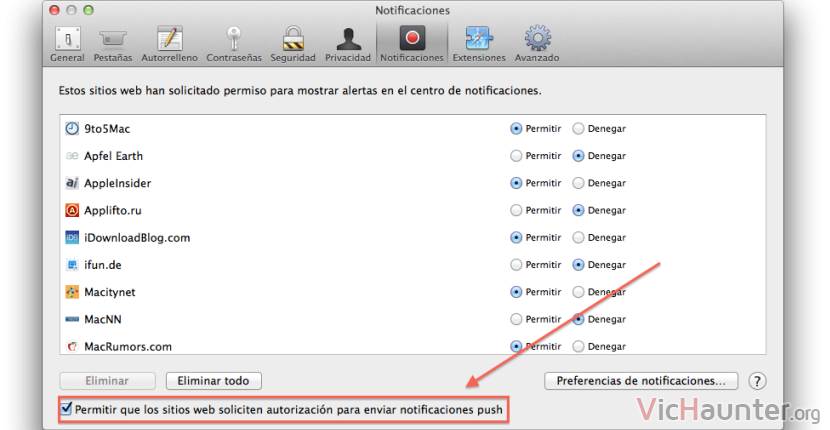Open the Avanzado gear preferences pane
This screenshot has width=830, height=430.
[537, 44]
